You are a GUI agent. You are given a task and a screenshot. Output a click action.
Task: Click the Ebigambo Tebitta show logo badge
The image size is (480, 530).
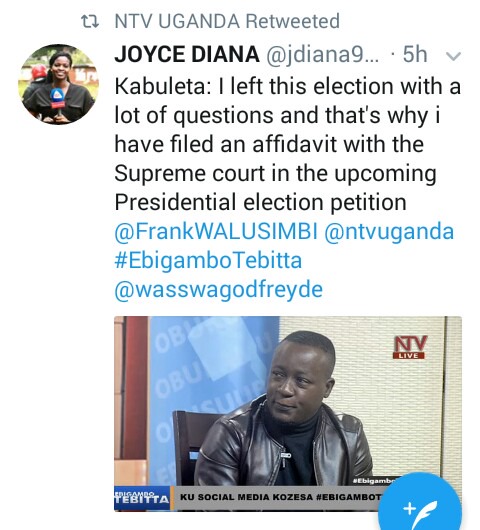click(x=142, y=498)
